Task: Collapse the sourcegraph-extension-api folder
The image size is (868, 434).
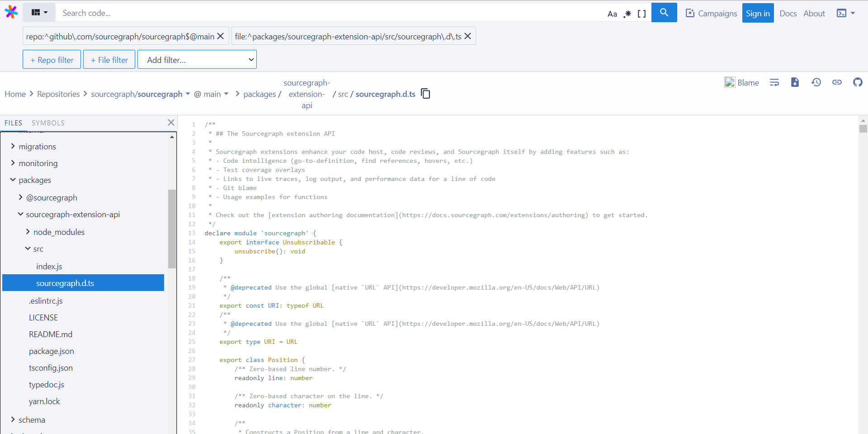Action: click(20, 214)
